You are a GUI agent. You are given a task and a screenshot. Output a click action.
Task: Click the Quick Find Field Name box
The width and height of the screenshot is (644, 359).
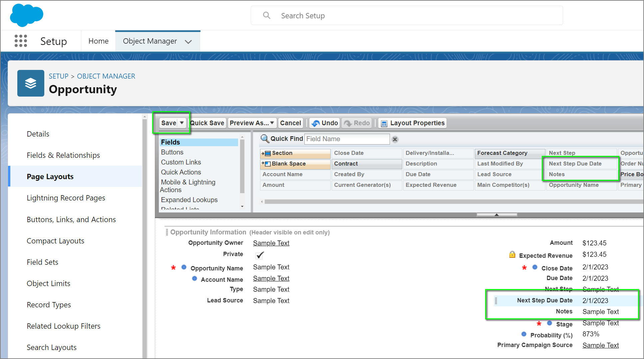[347, 139]
